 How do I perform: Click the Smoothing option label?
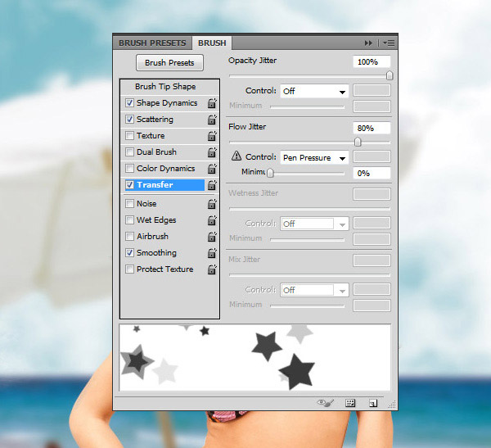click(156, 253)
